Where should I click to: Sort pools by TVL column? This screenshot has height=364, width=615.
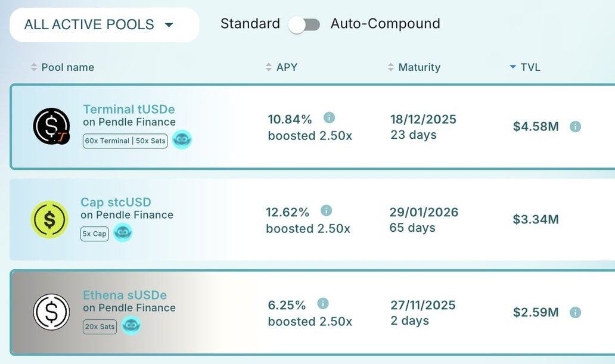click(x=530, y=67)
